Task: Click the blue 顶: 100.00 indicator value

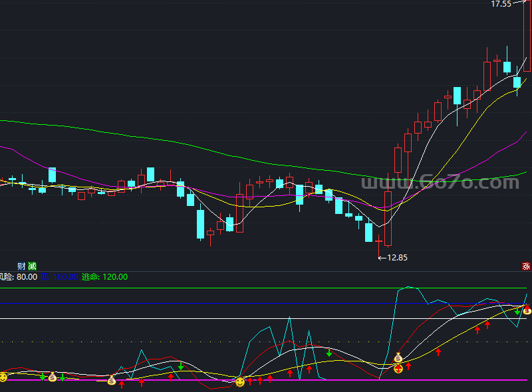Action: tap(60, 276)
